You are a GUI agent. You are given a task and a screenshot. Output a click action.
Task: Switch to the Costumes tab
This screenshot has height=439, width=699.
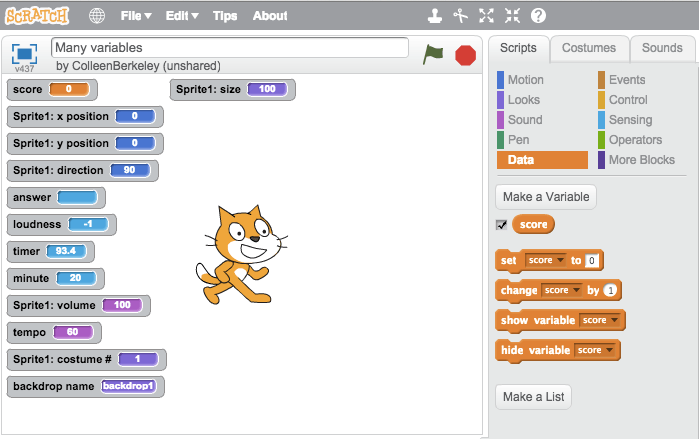tap(588, 48)
